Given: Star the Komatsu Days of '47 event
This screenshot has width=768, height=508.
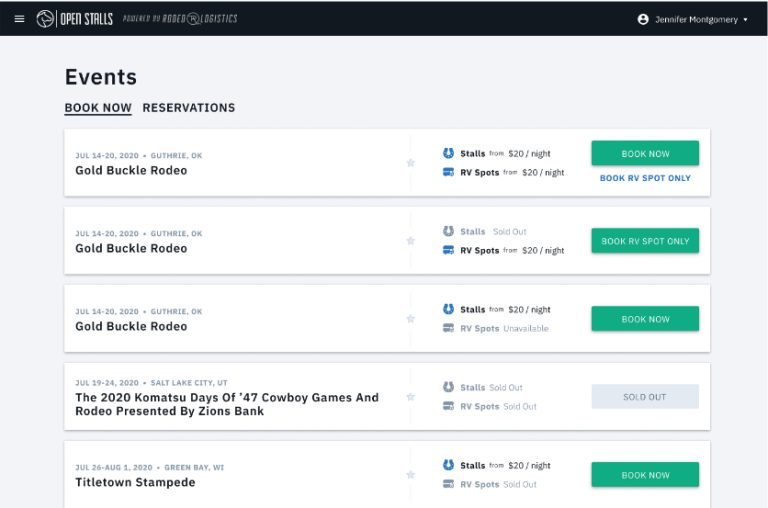Looking at the screenshot, I should [x=410, y=397].
